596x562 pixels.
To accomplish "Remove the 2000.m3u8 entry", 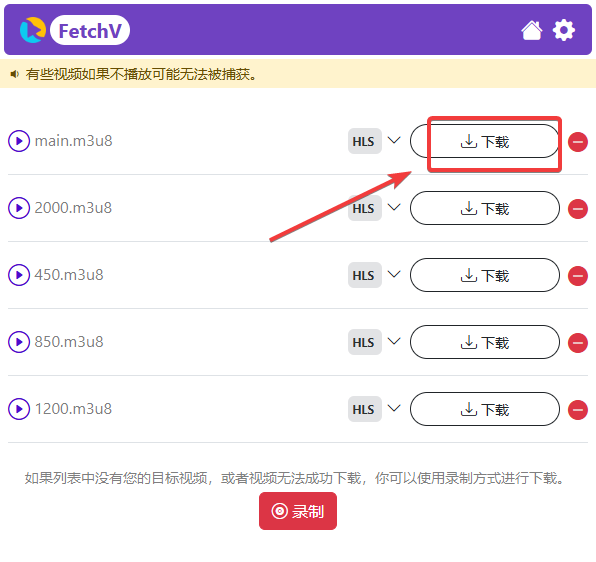I will pyautogui.click(x=578, y=209).
